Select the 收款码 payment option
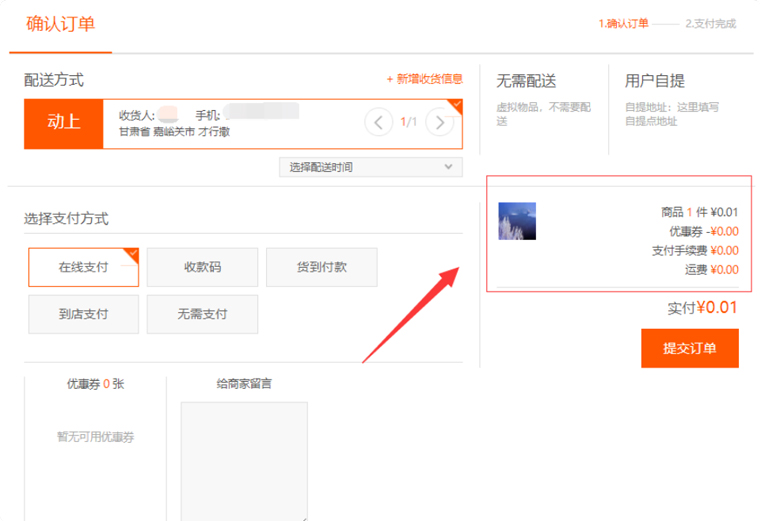760x521 pixels. [202, 267]
